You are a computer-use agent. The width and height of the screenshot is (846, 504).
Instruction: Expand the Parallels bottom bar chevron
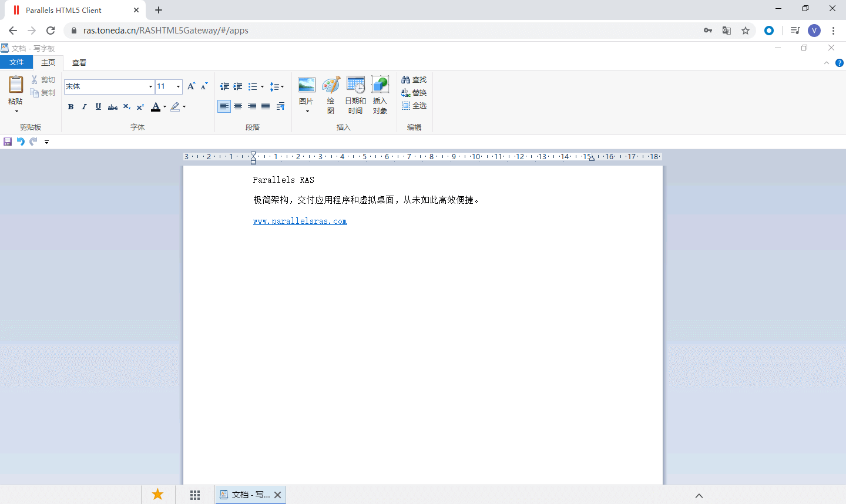coord(699,496)
